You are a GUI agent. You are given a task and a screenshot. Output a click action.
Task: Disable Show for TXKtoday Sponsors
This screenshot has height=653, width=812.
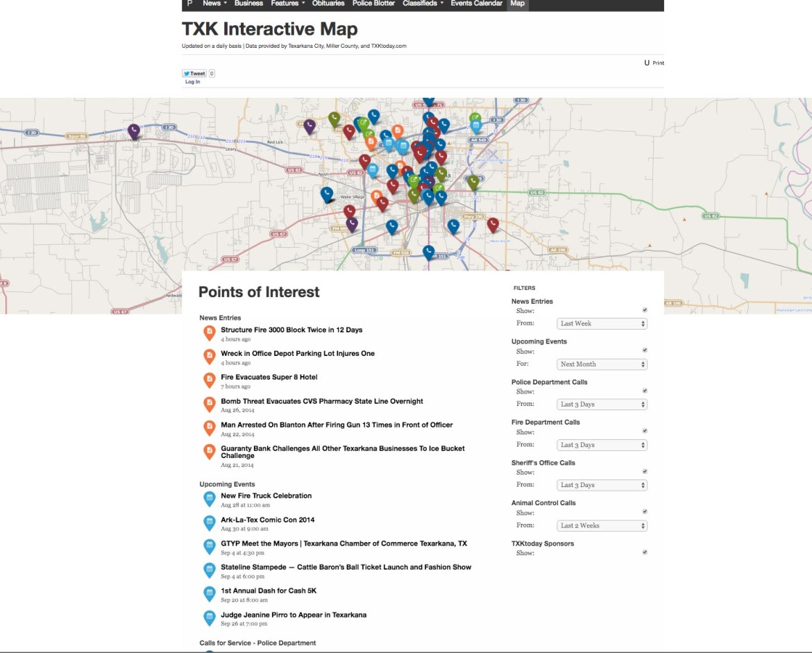coord(644,552)
